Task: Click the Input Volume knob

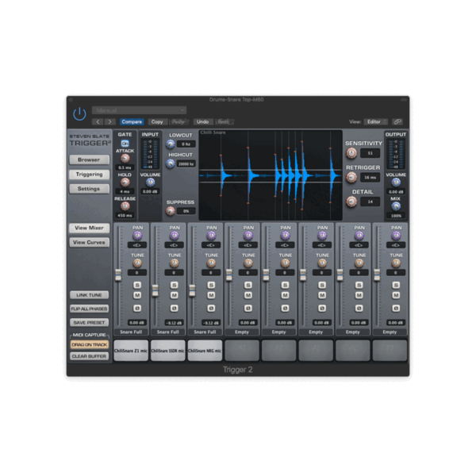Action: tap(150, 182)
